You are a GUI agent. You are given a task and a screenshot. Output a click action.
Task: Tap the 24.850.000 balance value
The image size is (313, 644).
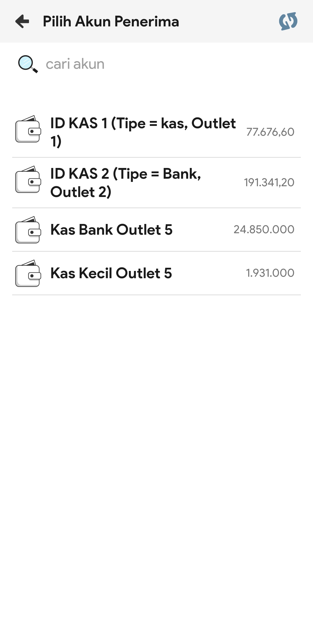click(264, 229)
